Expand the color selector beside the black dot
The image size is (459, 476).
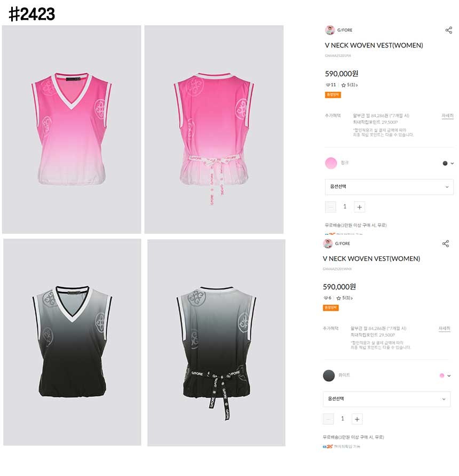coord(448,163)
